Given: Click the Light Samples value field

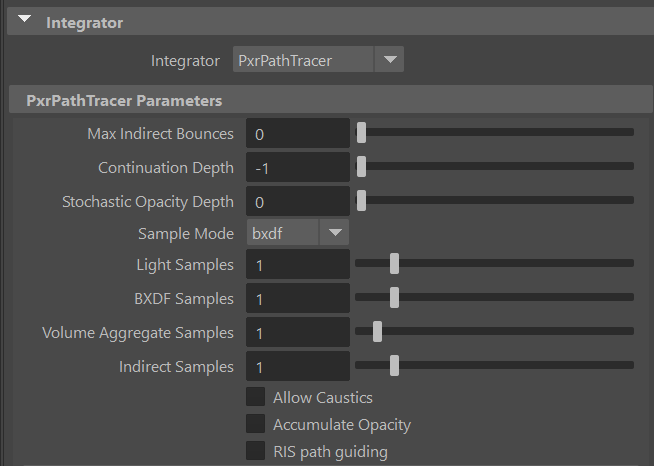Looking at the screenshot, I should tap(298, 265).
